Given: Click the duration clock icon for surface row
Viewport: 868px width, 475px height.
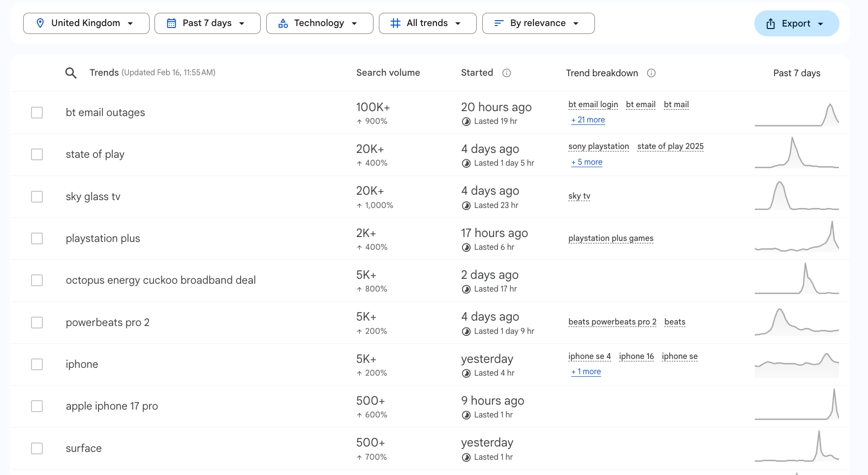Looking at the screenshot, I should click(466, 457).
